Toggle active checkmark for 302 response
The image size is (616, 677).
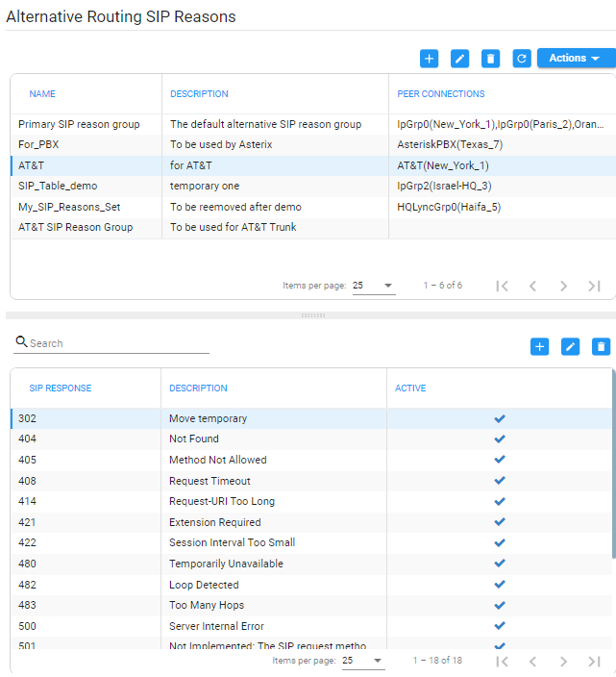coord(500,418)
